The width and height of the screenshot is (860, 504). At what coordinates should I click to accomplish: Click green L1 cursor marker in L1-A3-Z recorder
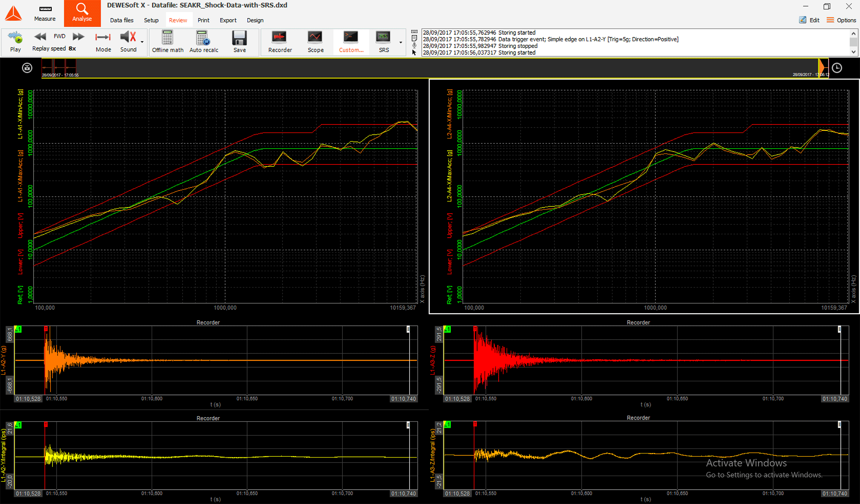[x=447, y=329]
